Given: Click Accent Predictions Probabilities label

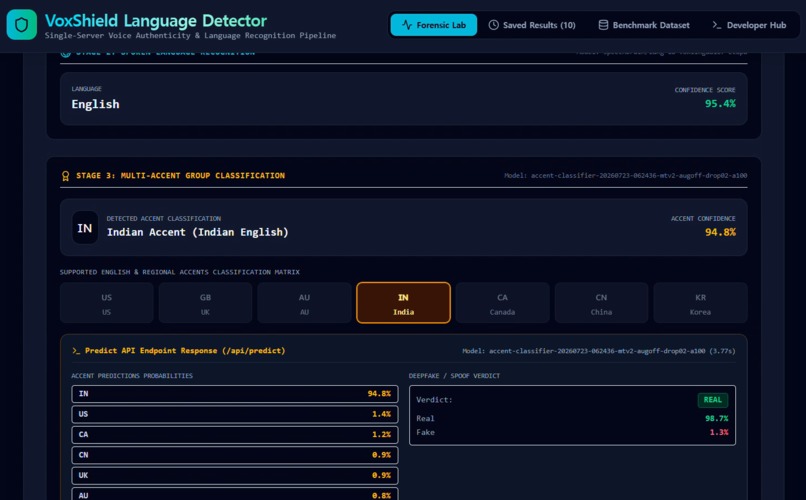Looking at the screenshot, I should [132, 376].
